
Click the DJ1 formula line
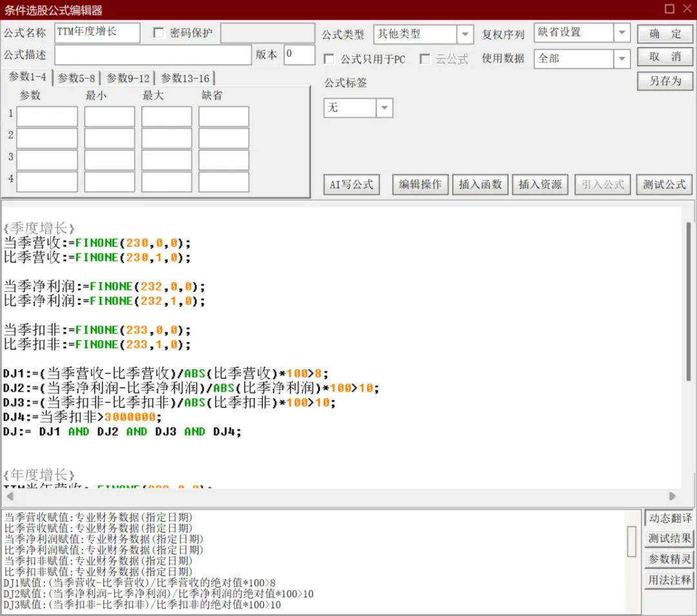point(166,373)
